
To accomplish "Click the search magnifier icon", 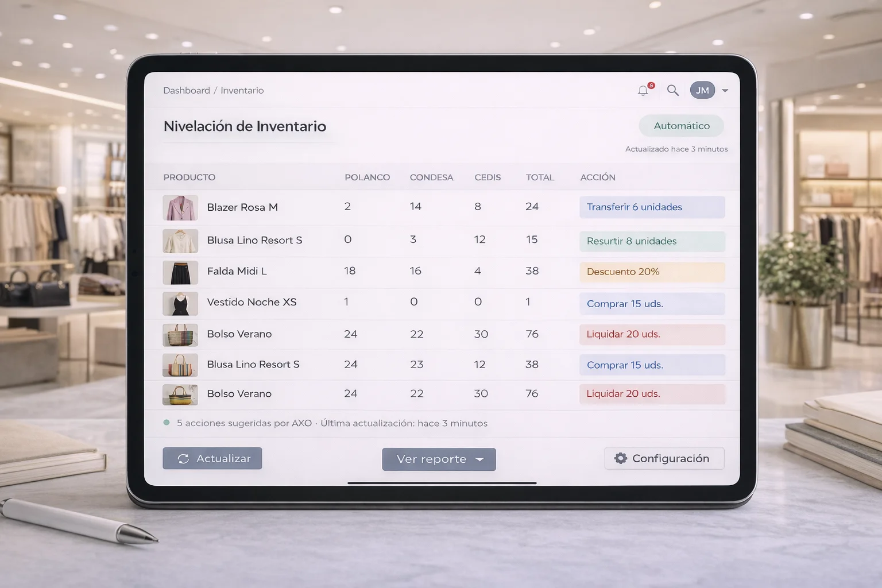I will pyautogui.click(x=672, y=90).
